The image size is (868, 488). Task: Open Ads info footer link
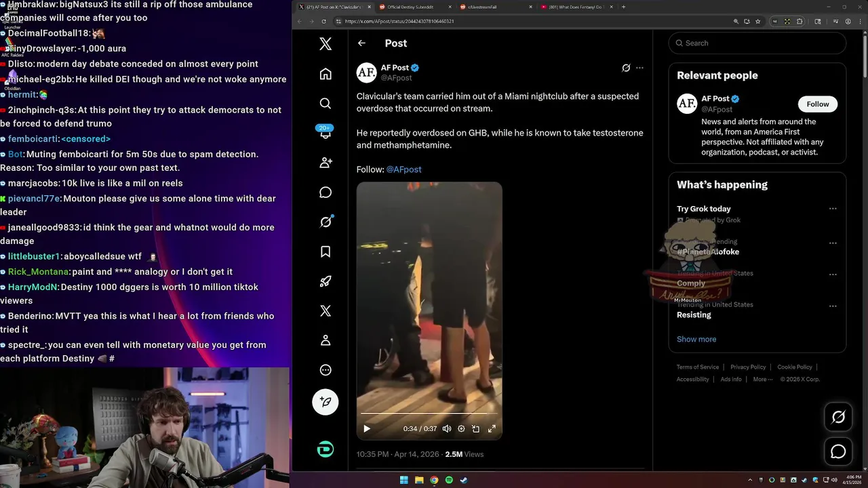click(x=731, y=379)
